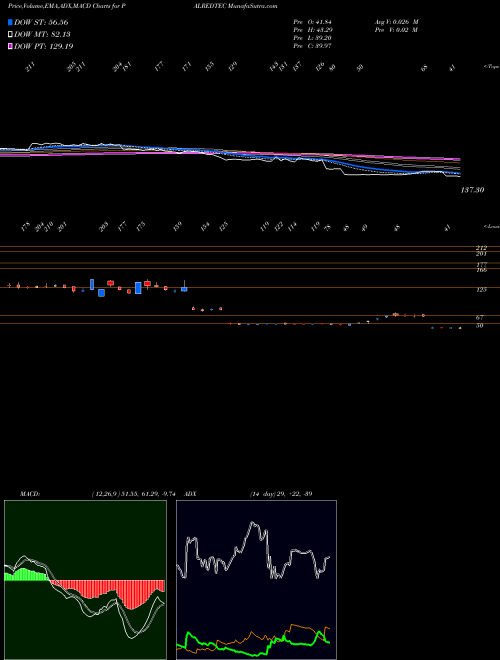Select the DOW PT: 129.19 label
This screenshot has width=500, height=660.
[x=44, y=47]
